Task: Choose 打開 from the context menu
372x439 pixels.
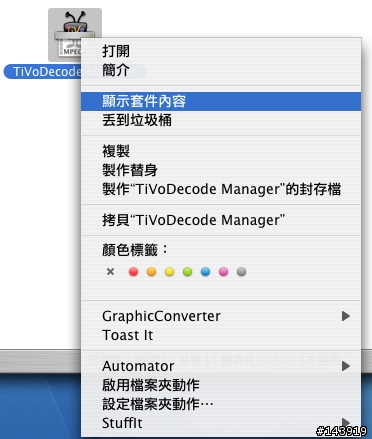Action: click(x=221, y=51)
